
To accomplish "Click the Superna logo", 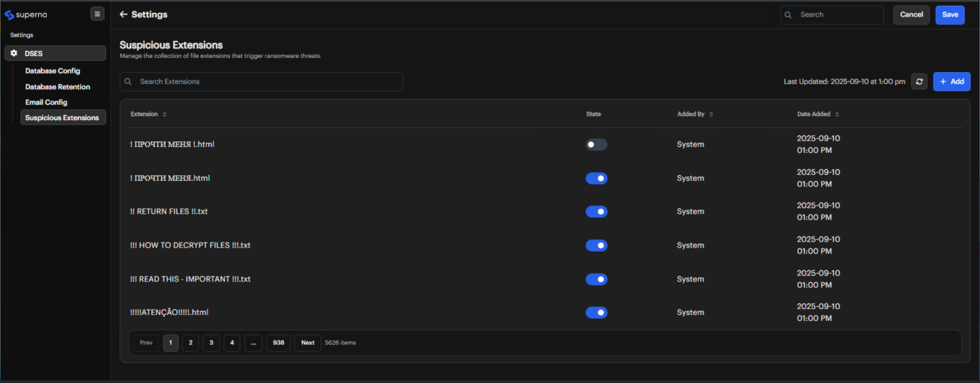I will (25, 15).
